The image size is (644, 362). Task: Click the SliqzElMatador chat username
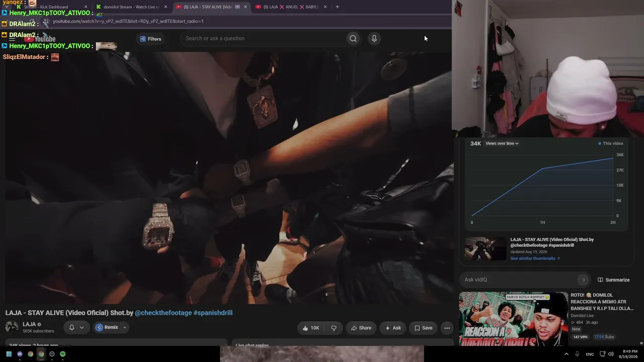(x=24, y=57)
